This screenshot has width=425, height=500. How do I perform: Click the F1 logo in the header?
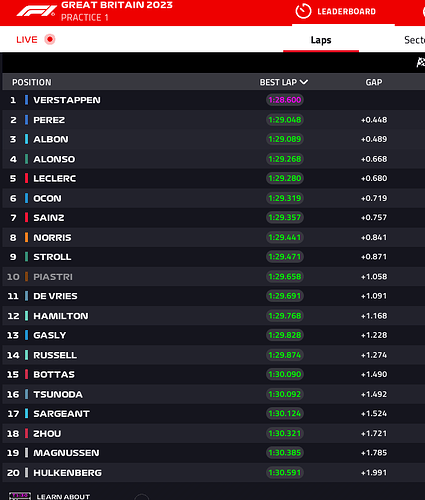coord(36,11)
